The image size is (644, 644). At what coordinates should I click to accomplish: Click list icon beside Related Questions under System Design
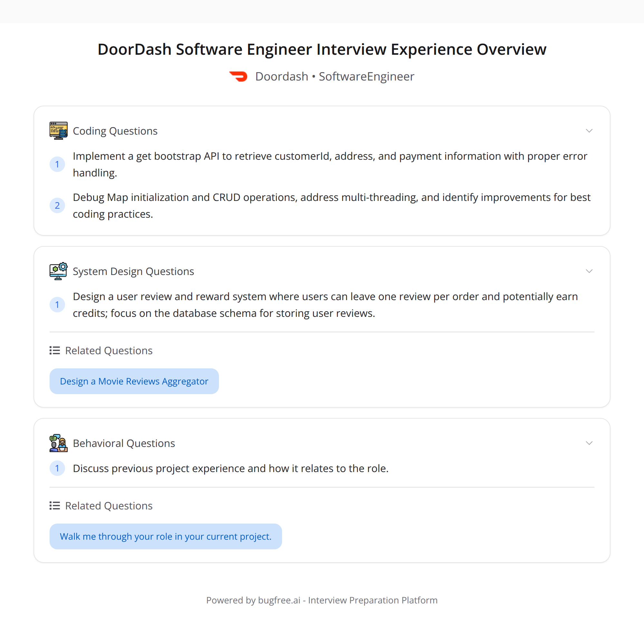pyautogui.click(x=55, y=350)
